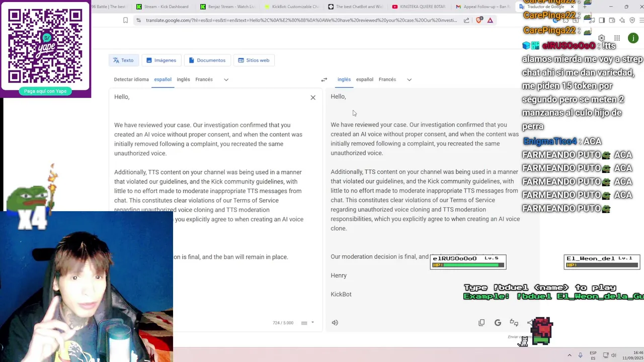Open the new tab plus button
Screen dimensions: 644x362
point(584,7)
